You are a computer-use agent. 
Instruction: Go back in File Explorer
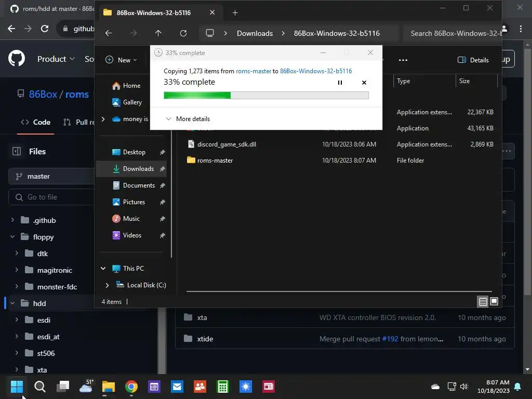coord(109,33)
